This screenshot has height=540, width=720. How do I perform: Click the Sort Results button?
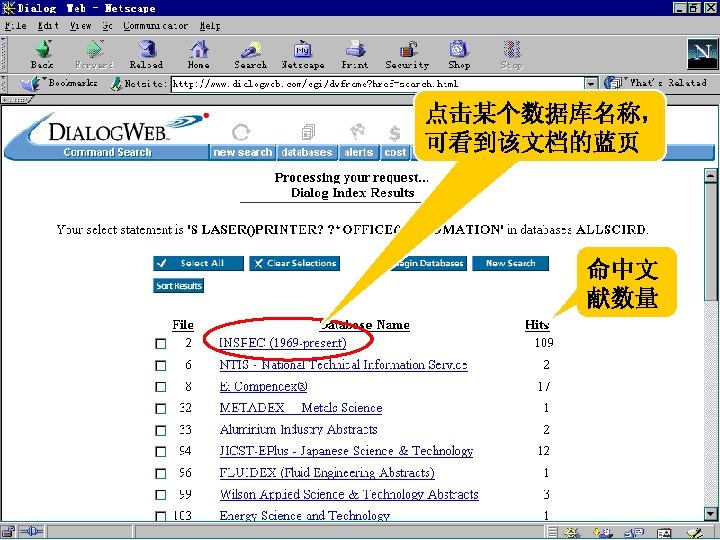click(x=179, y=286)
